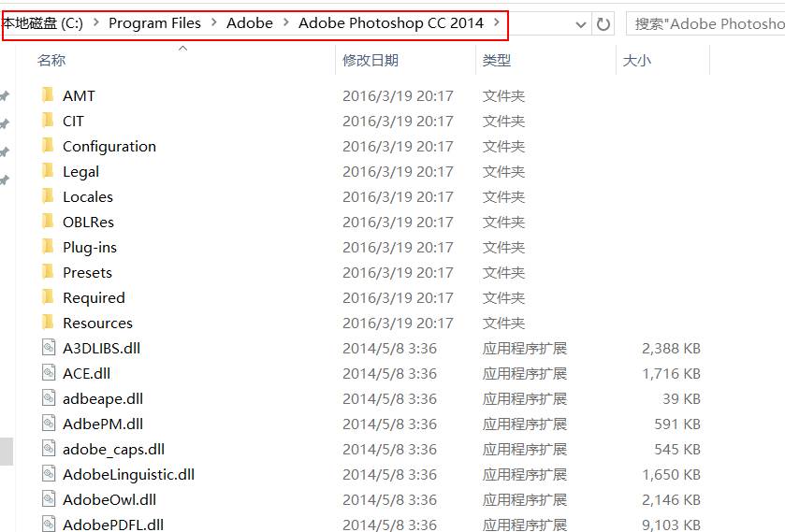Click the 1,716 KB size value

[671, 374]
